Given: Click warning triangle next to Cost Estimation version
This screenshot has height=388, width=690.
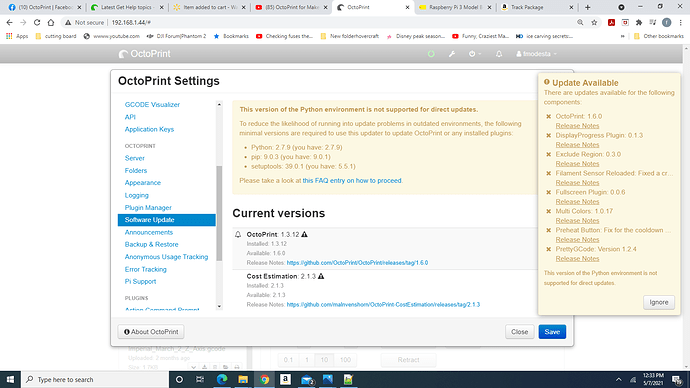Looking at the screenshot, I should pyautogui.click(x=321, y=276).
